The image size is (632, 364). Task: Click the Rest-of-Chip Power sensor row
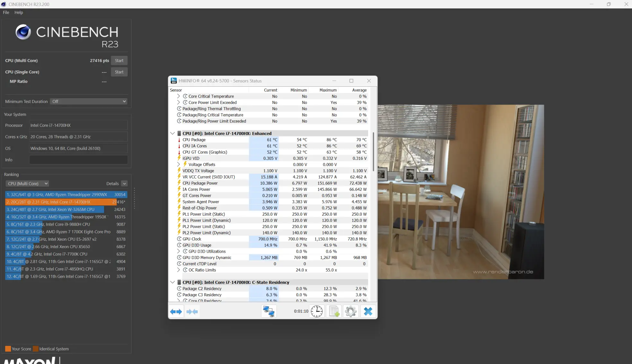pyautogui.click(x=272, y=208)
